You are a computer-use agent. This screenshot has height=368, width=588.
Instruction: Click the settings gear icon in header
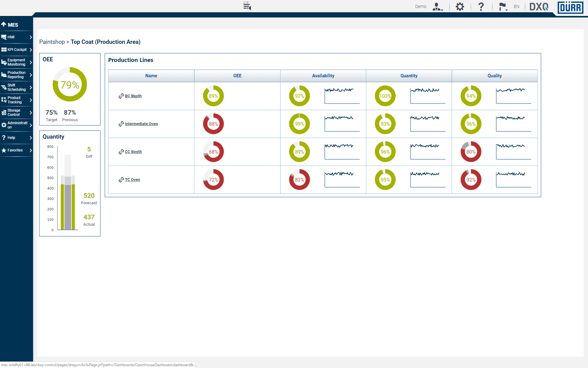click(x=460, y=7)
